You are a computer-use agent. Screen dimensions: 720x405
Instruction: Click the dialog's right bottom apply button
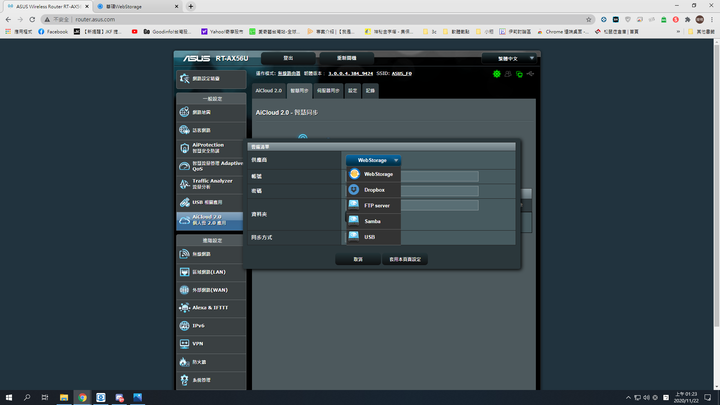[x=405, y=259]
